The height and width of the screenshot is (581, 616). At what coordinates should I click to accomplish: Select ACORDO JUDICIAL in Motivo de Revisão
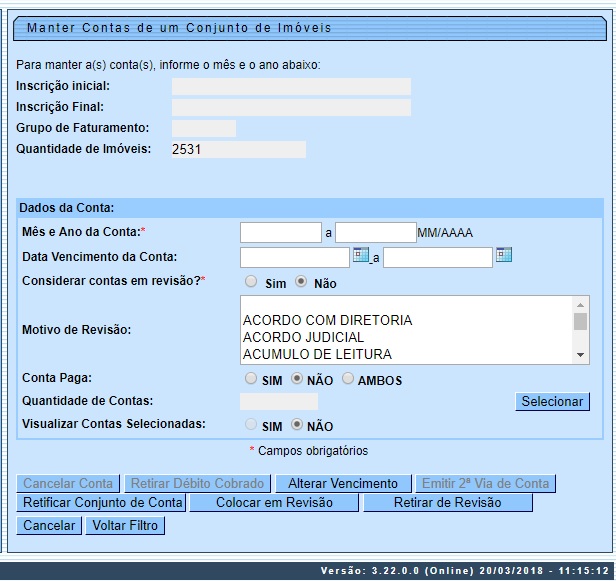[x=407, y=337]
